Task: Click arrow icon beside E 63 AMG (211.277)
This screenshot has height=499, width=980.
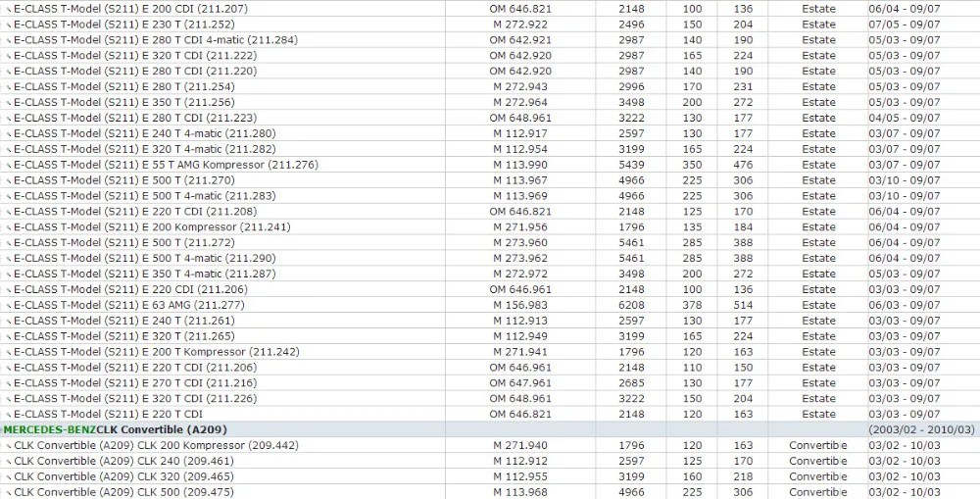Action: 9,307
